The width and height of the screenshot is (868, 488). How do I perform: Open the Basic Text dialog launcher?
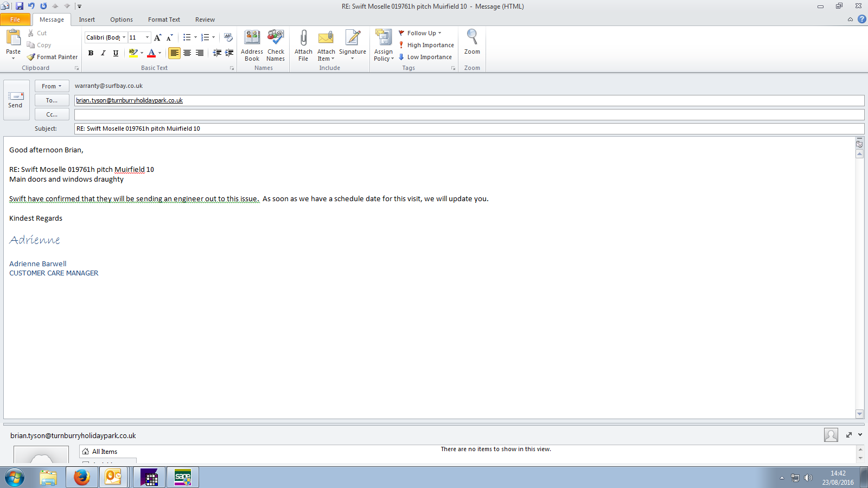pyautogui.click(x=232, y=68)
